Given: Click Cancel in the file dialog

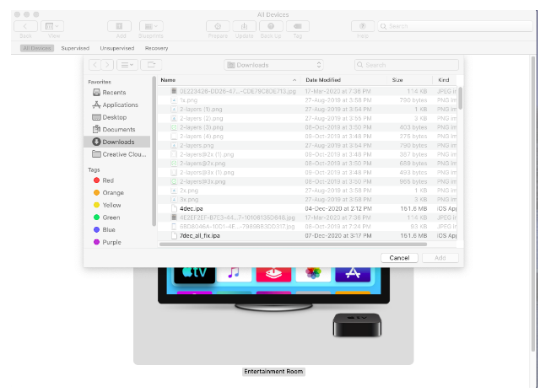Looking at the screenshot, I should pos(400,258).
